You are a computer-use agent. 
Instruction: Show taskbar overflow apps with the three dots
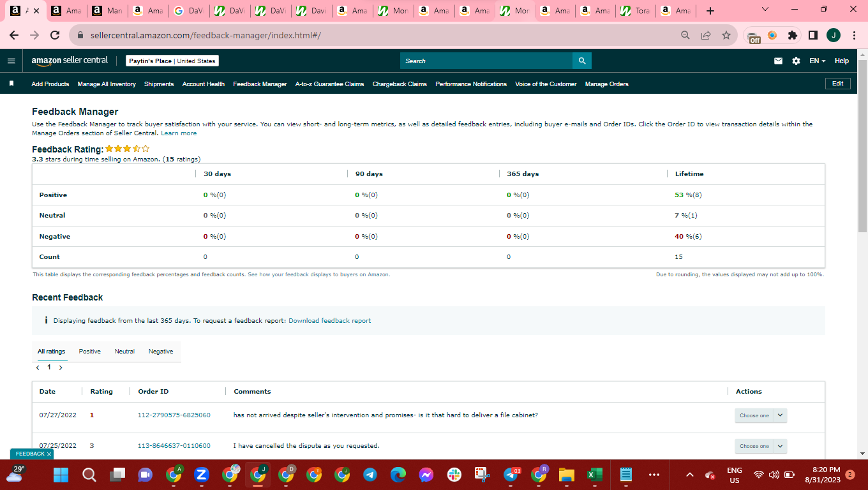[x=654, y=475]
